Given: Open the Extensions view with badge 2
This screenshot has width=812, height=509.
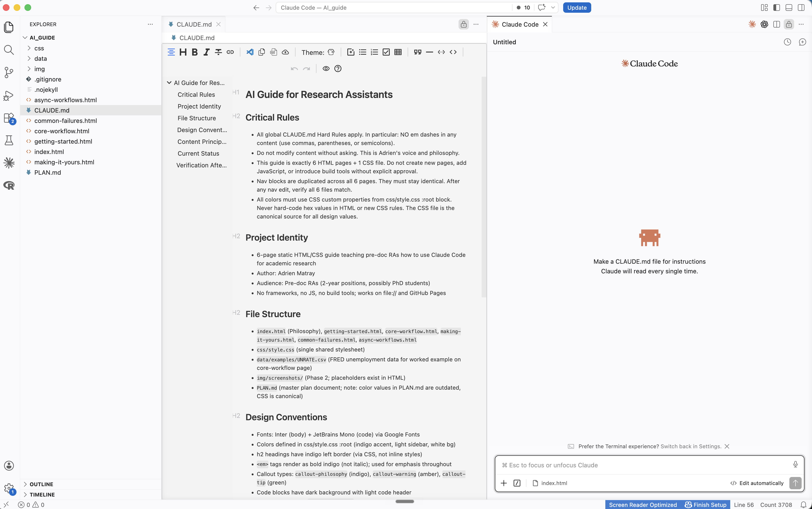Looking at the screenshot, I should click(x=9, y=118).
